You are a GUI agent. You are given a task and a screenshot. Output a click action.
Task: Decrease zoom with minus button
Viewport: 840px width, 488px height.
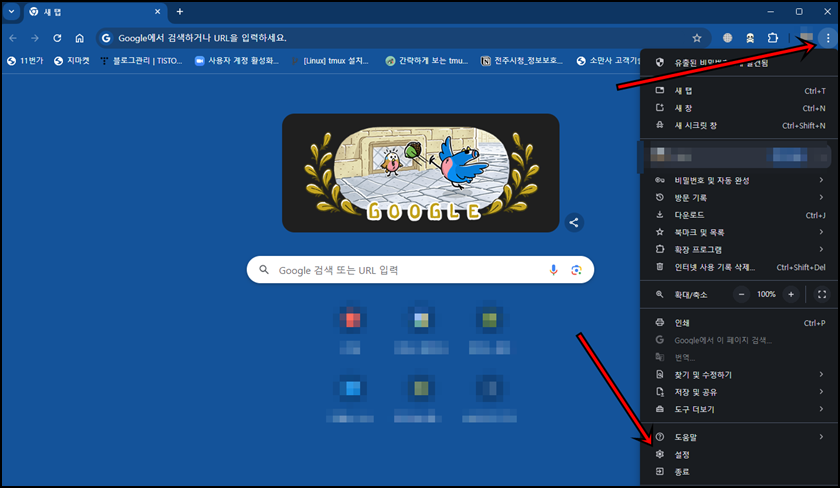tap(741, 294)
